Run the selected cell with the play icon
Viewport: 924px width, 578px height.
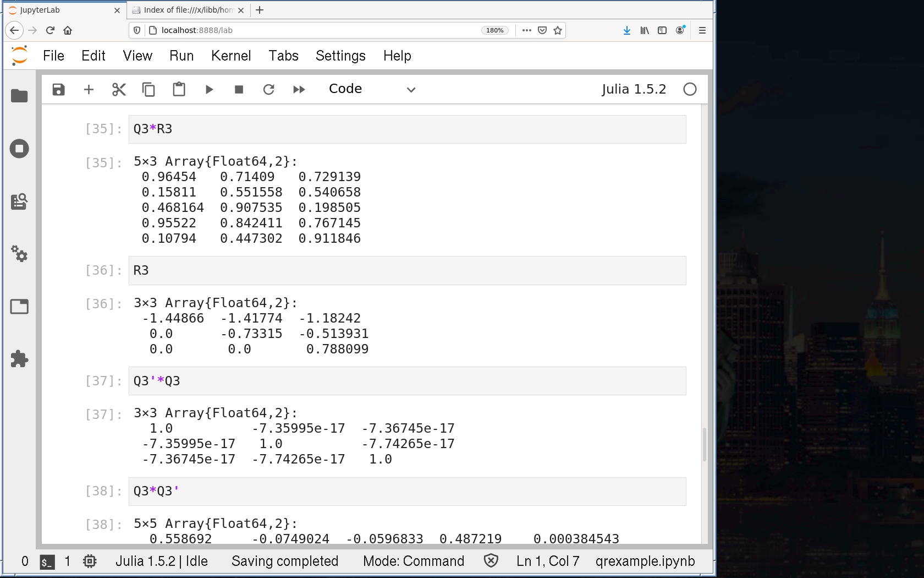click(209, 89)
